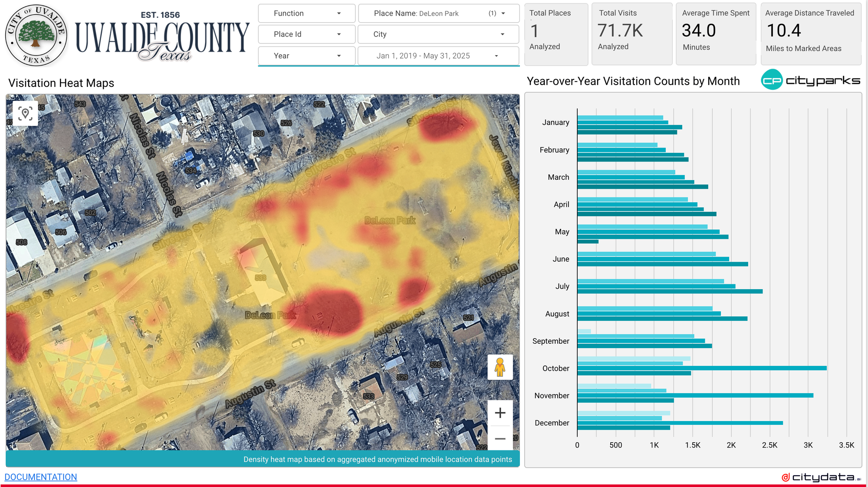Image resolution: width=868 pixels, height=487 pixels.
Task: Open the DOCUMENTATION link
Action: (x=41, y=477)
